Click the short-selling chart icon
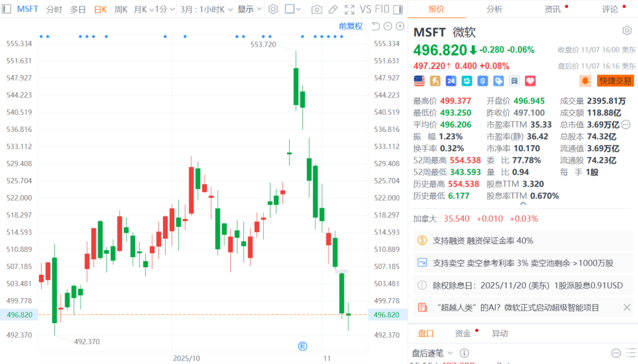This screenshot has width=638, height=364. pyautogui.click(x=422, y=262)
